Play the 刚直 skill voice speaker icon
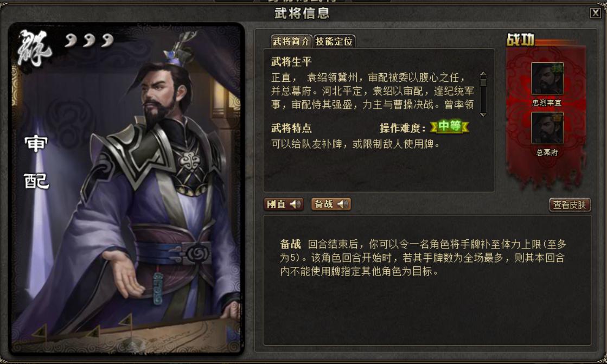This screenshot has height=364, width=607. (296, 204)
